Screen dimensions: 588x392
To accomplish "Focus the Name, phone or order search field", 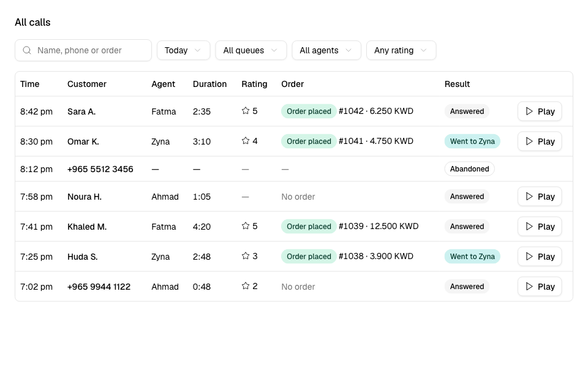I will (83, 50).
